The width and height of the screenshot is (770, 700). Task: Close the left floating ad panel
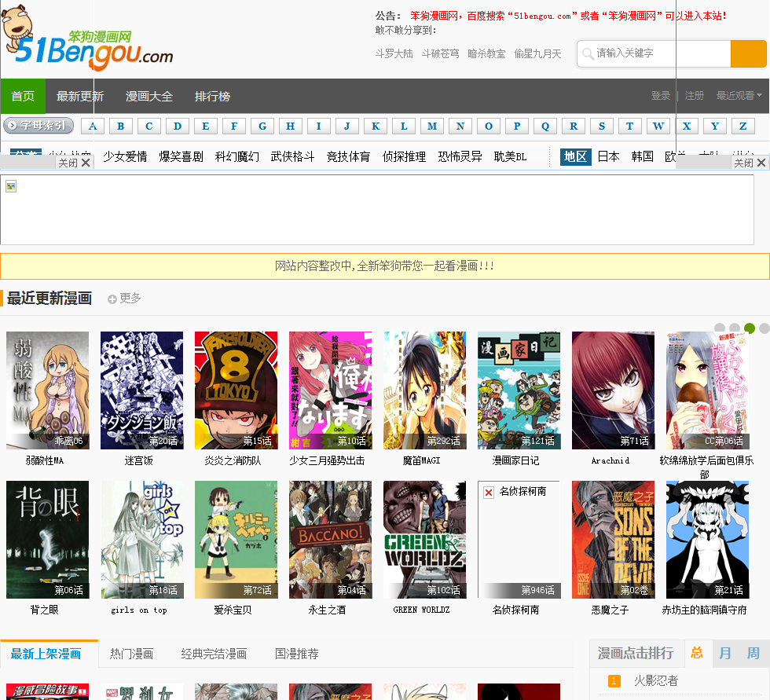[74, 163]
